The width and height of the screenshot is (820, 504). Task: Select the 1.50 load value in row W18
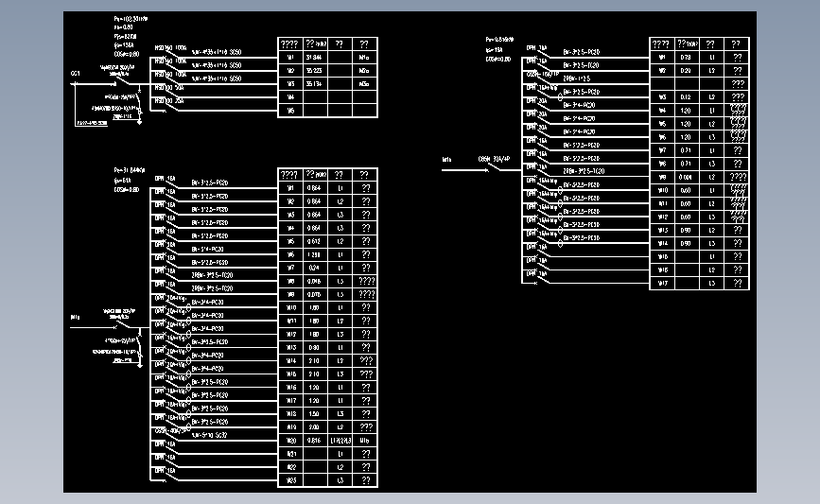pos(315,414)
